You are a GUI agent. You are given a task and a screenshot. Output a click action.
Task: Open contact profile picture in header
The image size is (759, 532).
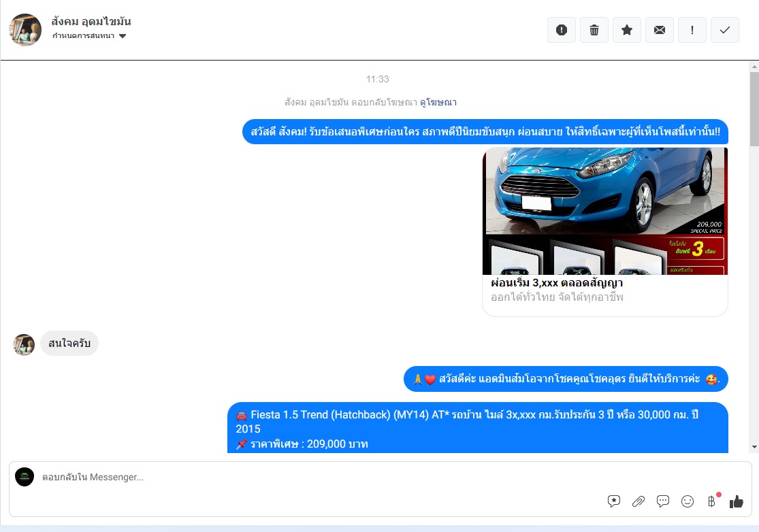25,30
